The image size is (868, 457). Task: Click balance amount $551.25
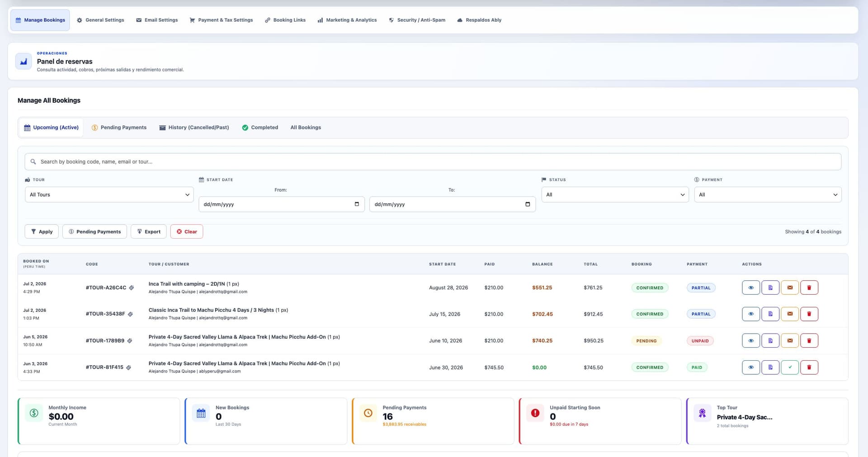click(542, 287)
